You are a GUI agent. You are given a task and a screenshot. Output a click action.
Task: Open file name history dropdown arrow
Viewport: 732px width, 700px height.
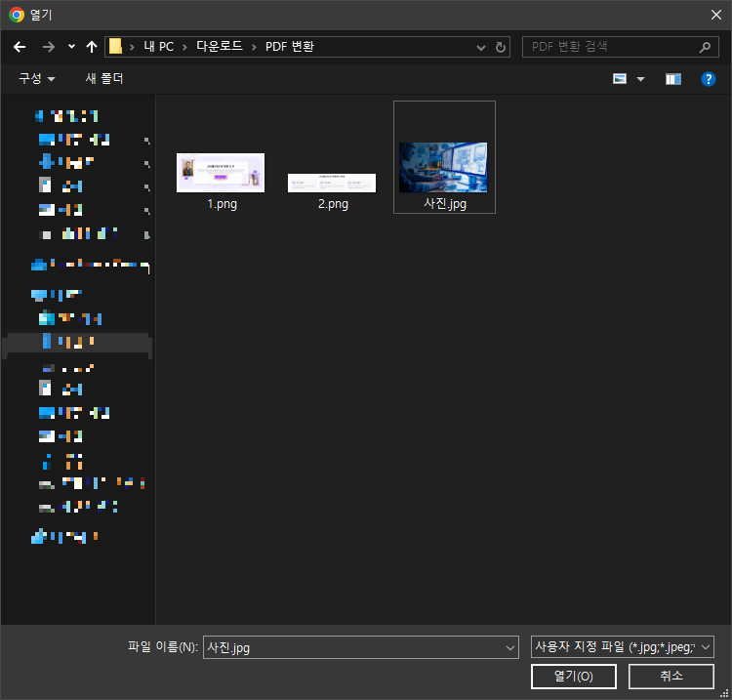coord(510,647)
